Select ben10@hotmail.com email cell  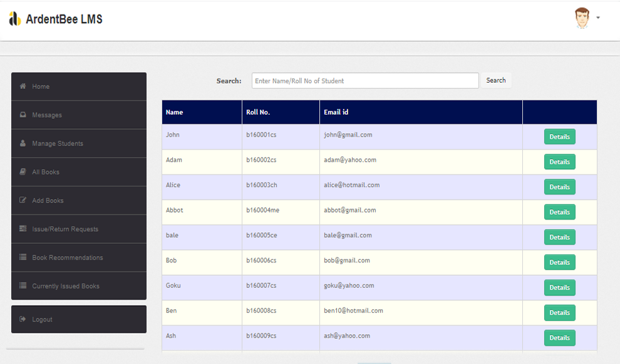tap(353, 310)
